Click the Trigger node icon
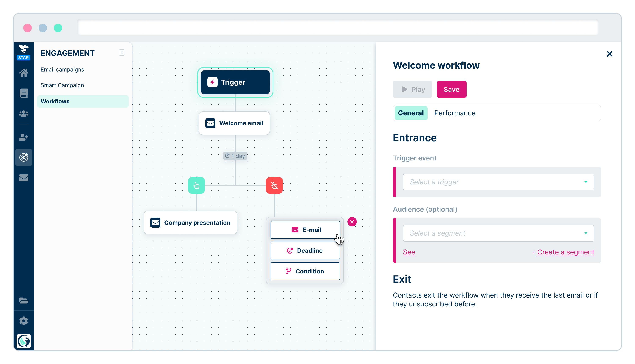This screenshot has height=364, width=635. (x=212, y=82)
